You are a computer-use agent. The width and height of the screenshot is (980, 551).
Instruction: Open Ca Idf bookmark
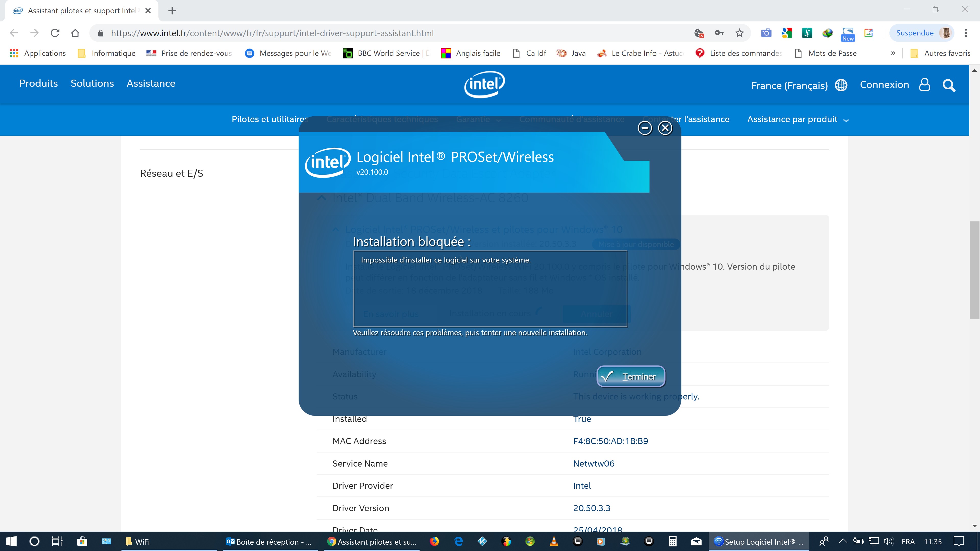(529, 53)
